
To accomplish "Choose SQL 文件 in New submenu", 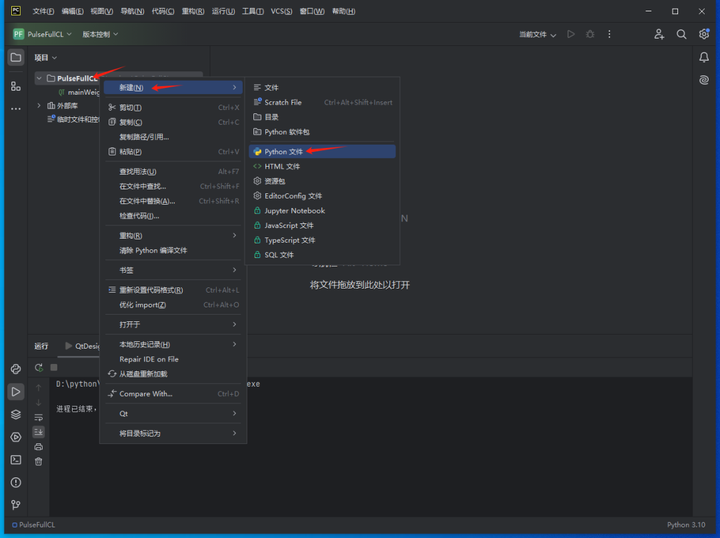I will pos(322,255).
